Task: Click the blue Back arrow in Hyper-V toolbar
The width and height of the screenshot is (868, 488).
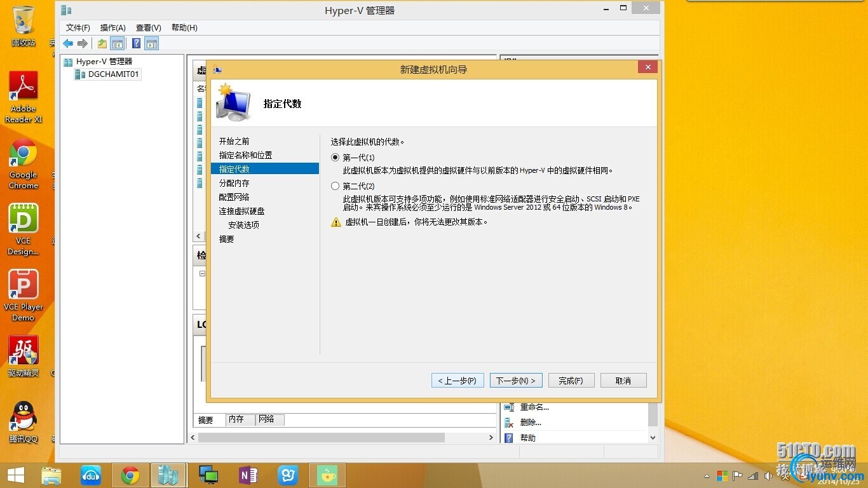Action: [68, 43]
